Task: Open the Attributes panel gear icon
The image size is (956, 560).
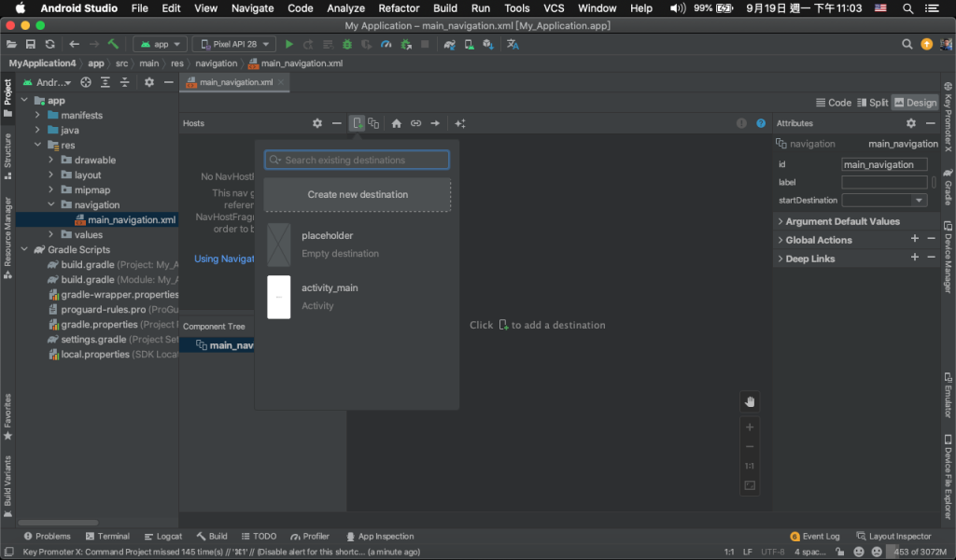Action: click(x=911, y=123)
